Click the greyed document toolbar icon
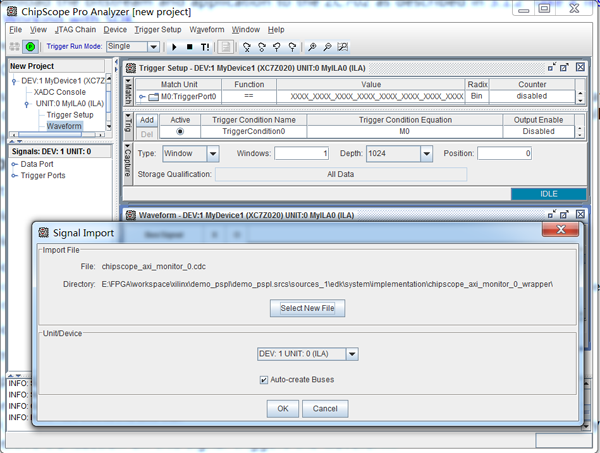600x453 pixels. point(226,47)
